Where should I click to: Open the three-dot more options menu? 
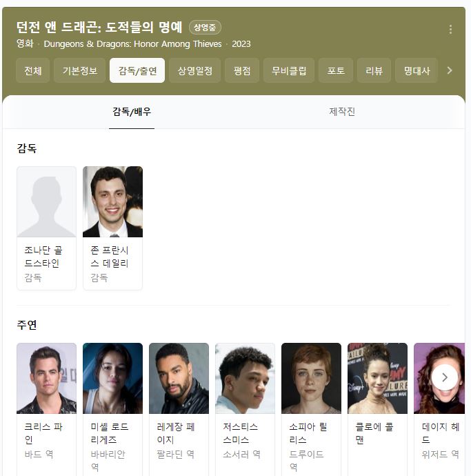[450, 30]
